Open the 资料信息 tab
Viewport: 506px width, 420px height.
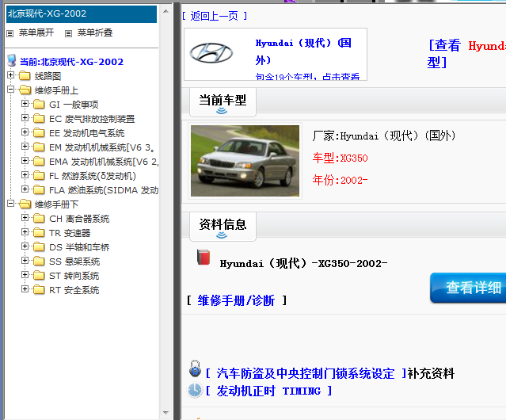pyautogui.click(x=223, y=227)
